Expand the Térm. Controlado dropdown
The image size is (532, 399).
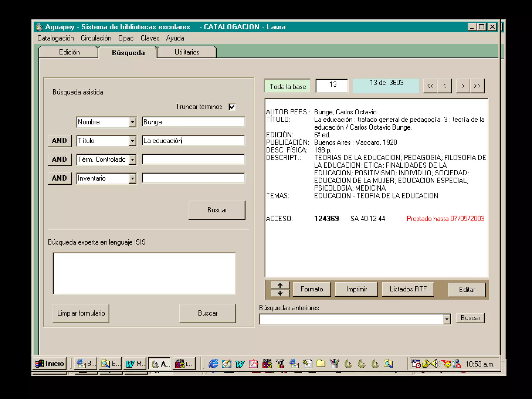[132, 159]
